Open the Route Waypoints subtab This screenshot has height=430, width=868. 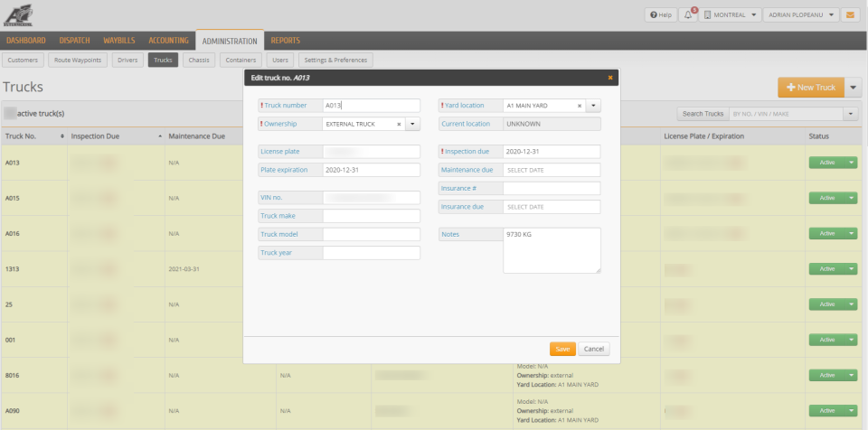pos(78,60)
